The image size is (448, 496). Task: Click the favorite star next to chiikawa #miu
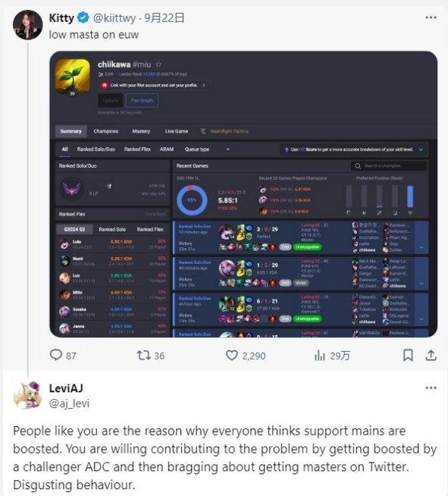pyautogui.click(x=158, y=64)
